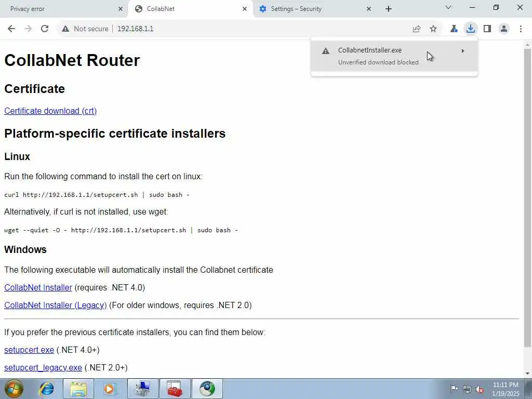Click CollabNet Installer (Legacy) link
532x399 pixels.
click(x=55, y=305)
